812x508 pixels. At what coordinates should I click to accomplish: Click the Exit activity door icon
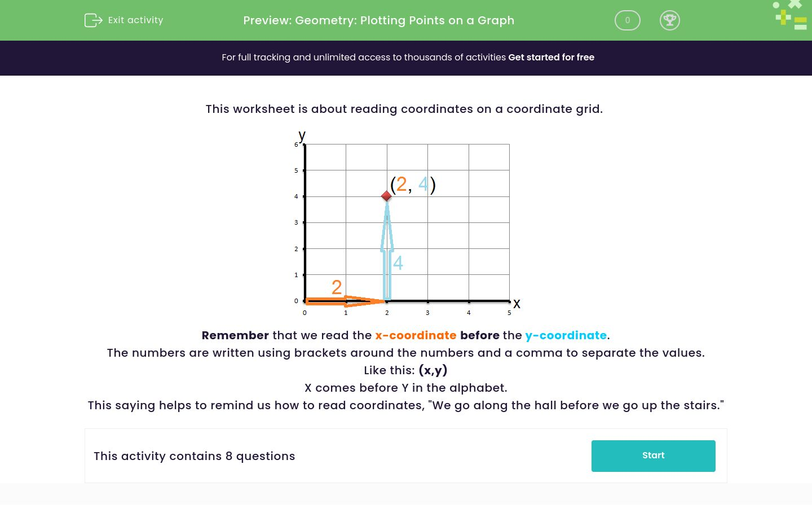pyautogui.click(x=93, y=20)
